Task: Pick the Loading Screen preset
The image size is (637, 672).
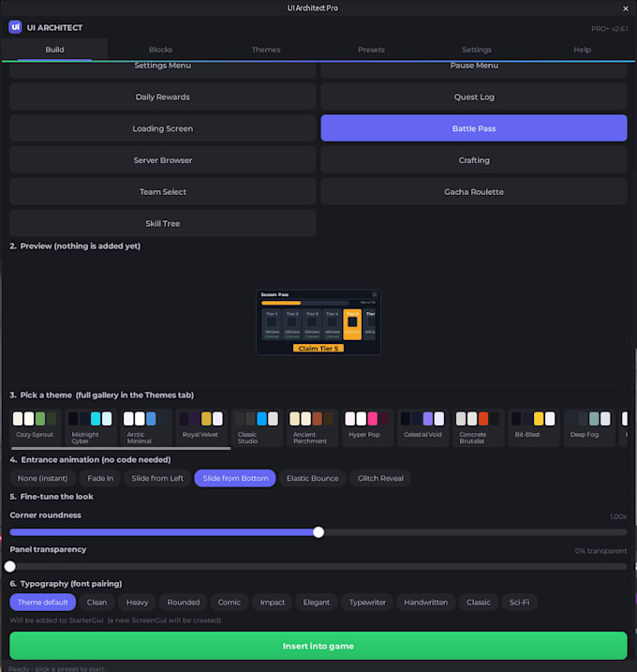Action: [x=163, y=128]
